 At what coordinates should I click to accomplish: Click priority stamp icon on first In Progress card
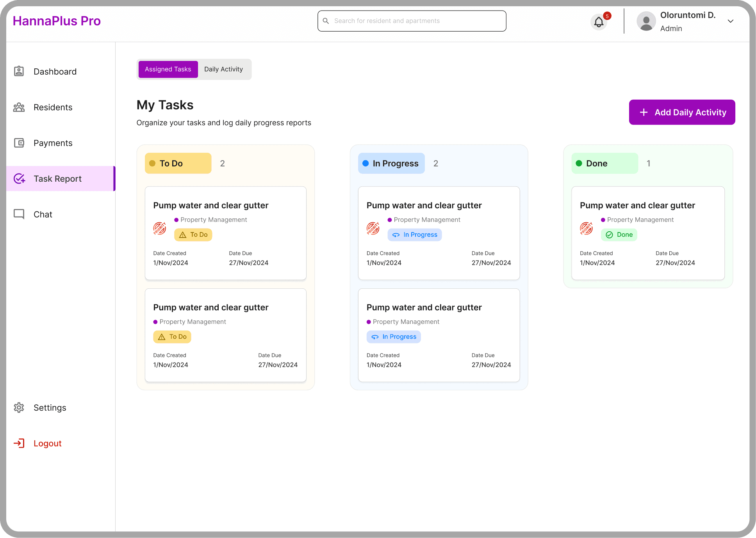373,228
